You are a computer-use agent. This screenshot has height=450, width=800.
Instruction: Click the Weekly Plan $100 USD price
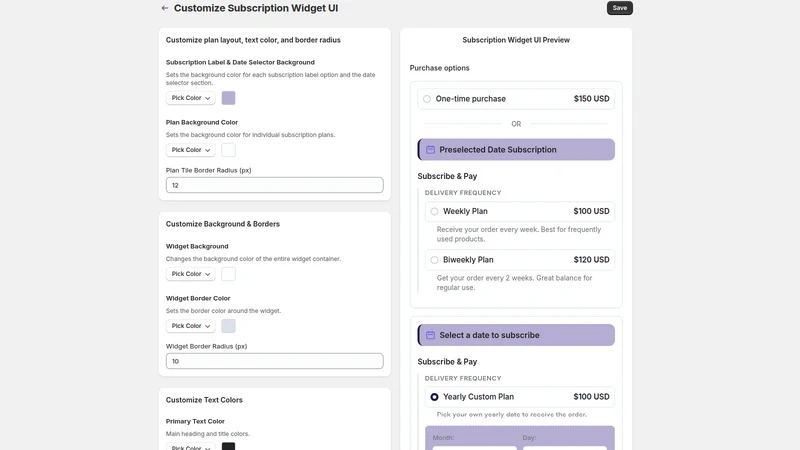pyautogui.click(x=591, y=211)
